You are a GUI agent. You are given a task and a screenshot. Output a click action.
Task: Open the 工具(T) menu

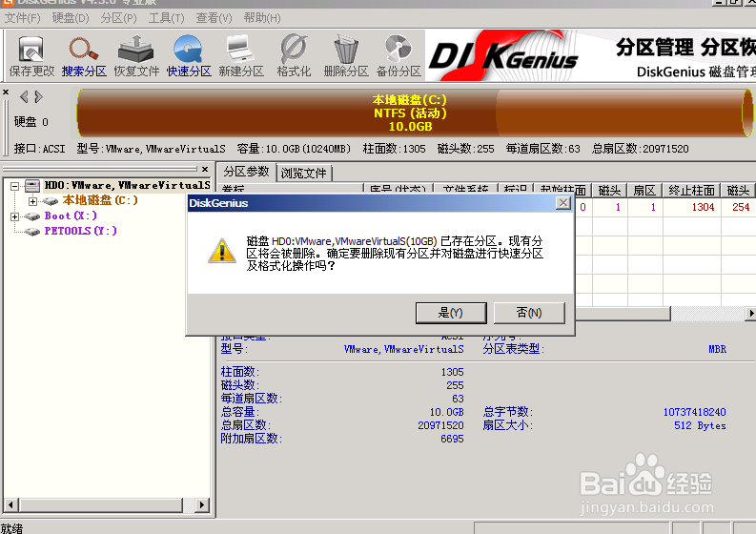coord(166,18)
